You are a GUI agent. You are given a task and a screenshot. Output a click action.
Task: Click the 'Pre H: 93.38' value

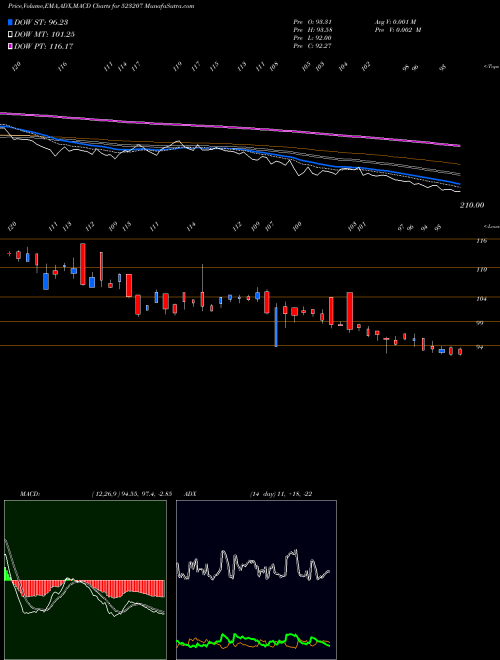point(313,30)
